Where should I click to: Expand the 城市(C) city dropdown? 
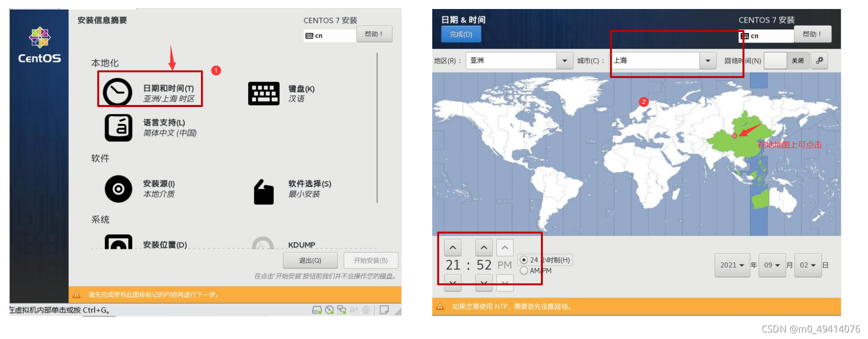click(707, 60)
